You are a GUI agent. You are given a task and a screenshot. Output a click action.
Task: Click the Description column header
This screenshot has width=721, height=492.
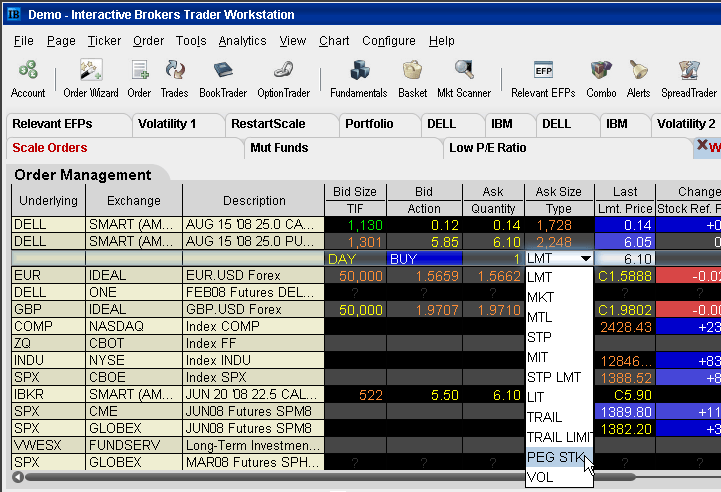[x=254, y=200]
